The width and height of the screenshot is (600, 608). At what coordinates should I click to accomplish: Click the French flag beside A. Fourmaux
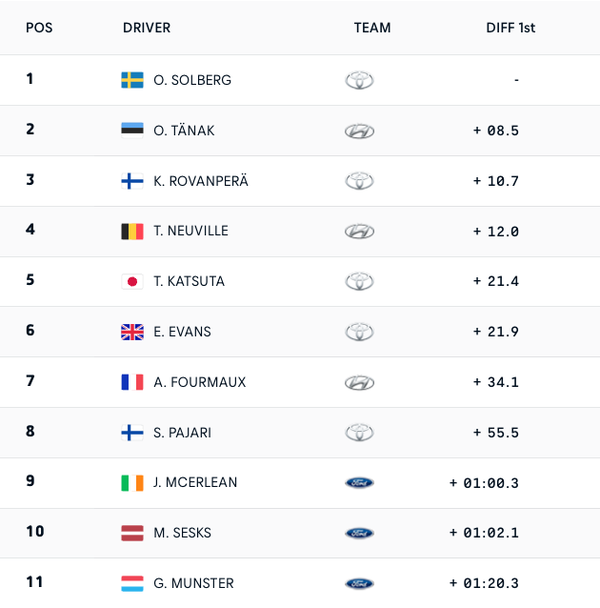point(132,382)
